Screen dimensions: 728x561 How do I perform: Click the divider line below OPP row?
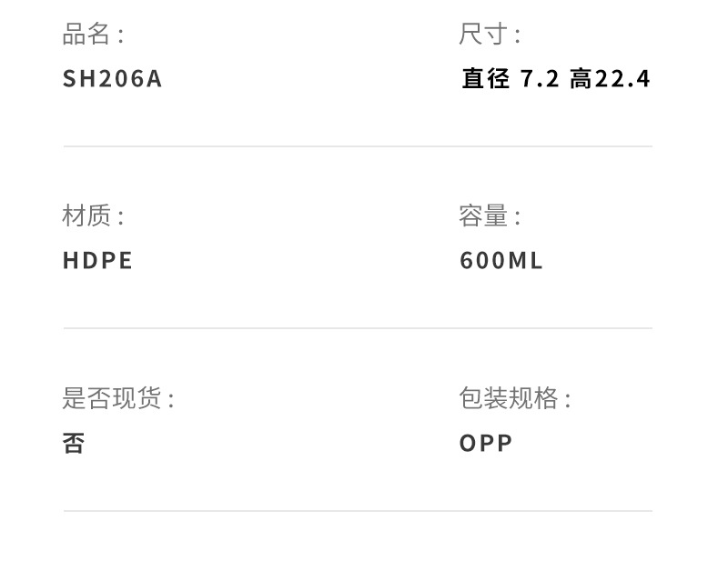pyautogui.click(x=358, y=511)
